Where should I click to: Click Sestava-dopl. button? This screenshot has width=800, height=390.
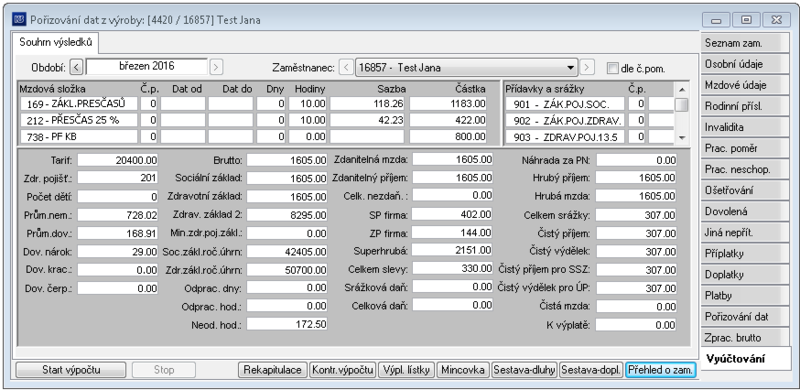[x=591, y=370]
